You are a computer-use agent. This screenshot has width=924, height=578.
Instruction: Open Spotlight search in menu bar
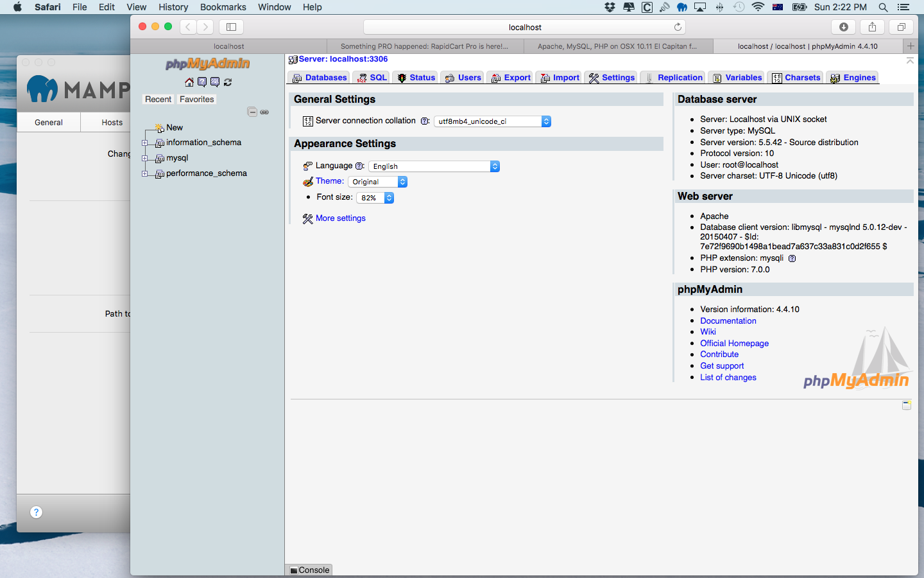point(884,7)
